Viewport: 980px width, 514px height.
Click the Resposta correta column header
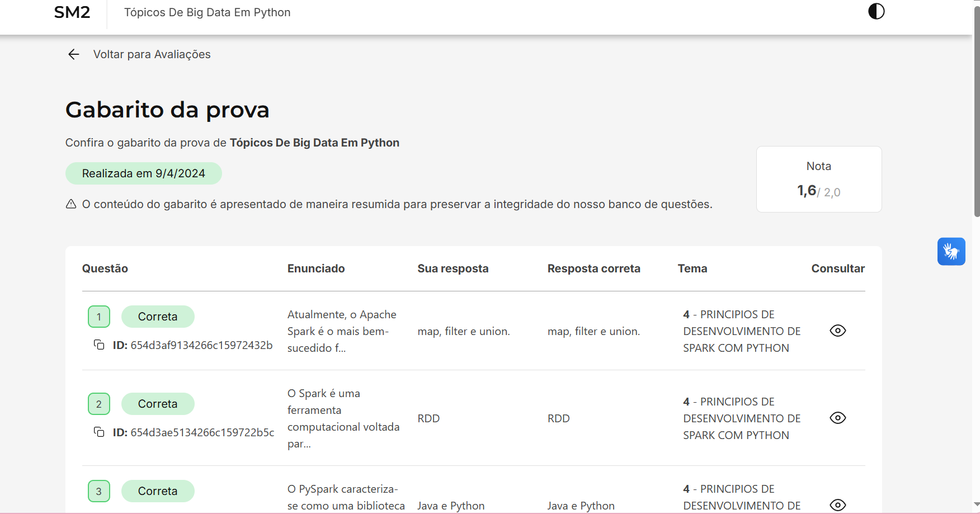pos(594,268)
